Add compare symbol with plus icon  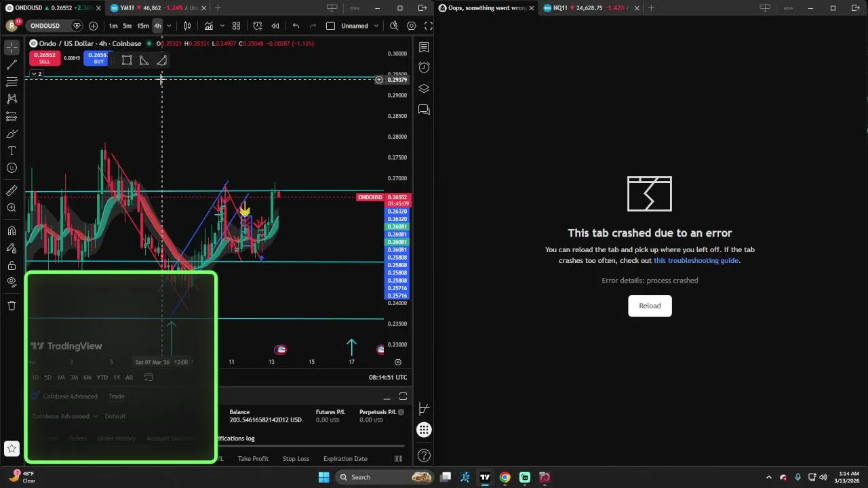[93, 26]
